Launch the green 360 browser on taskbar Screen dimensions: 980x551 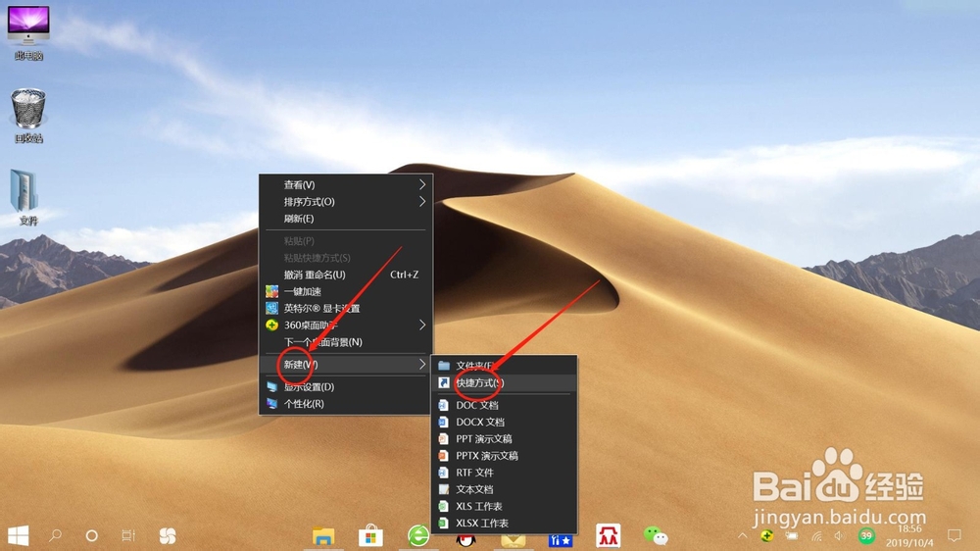coord(418,536)
